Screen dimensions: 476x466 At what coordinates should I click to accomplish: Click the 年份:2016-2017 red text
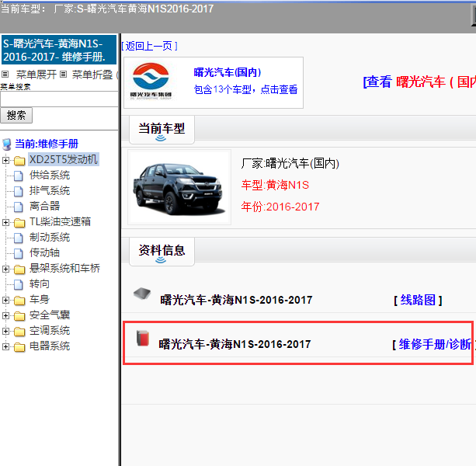pos(280,207)
